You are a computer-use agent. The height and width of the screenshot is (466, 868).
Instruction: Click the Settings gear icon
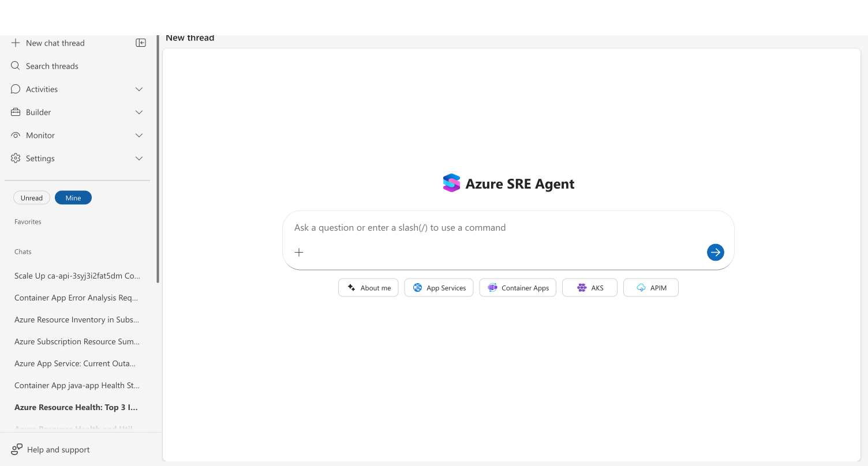(x=16, y=158)
